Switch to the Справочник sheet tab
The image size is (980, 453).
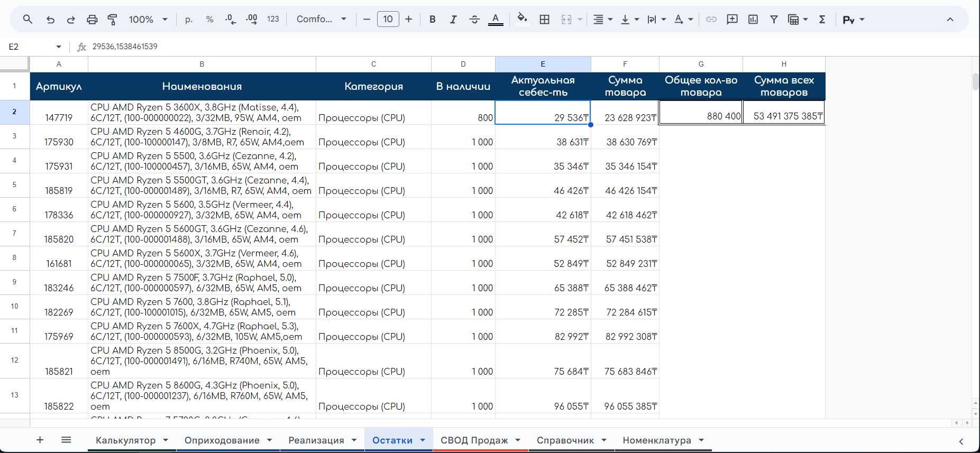(x=565, y=440)
